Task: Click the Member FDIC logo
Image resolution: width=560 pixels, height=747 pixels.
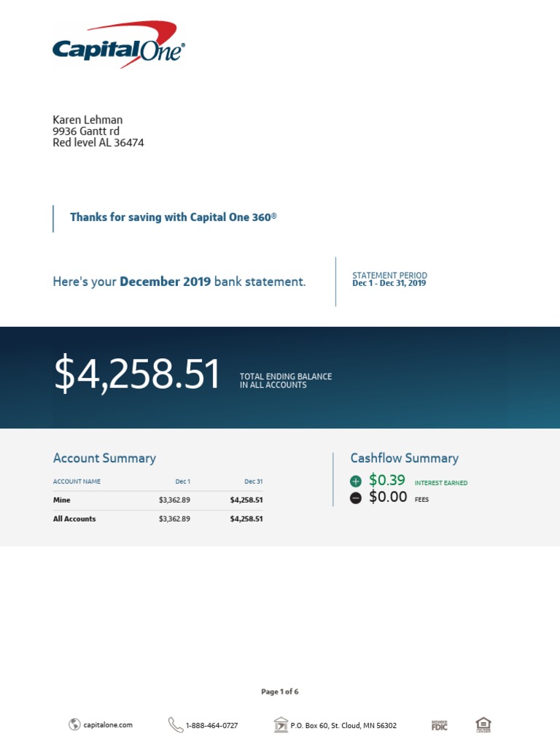Action: click(x=439, y=725)
